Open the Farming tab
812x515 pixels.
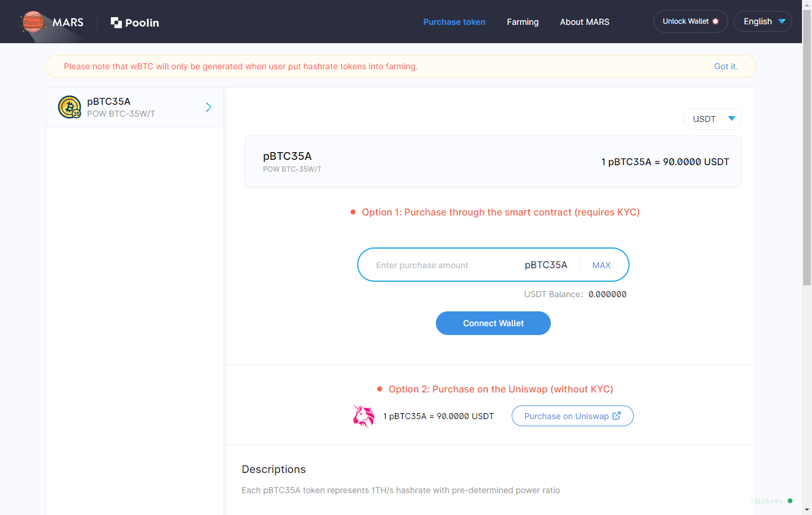(x=523, y=22)
